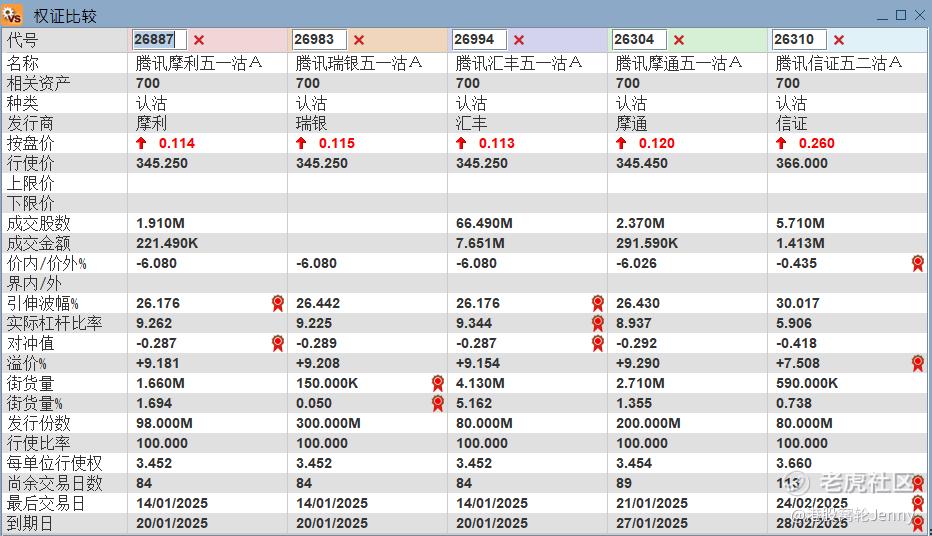The height and width of the screenshot is (536, 932).
Task: Click award ribbon next to -0.287 in 26994 column
Action: (x=597, y=343)
